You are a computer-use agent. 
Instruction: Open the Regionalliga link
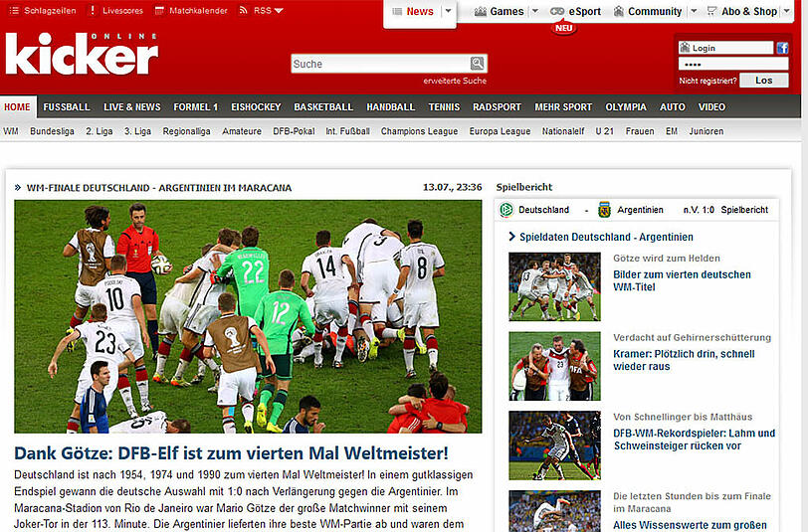pyautogui.click(x=186, y=131)
